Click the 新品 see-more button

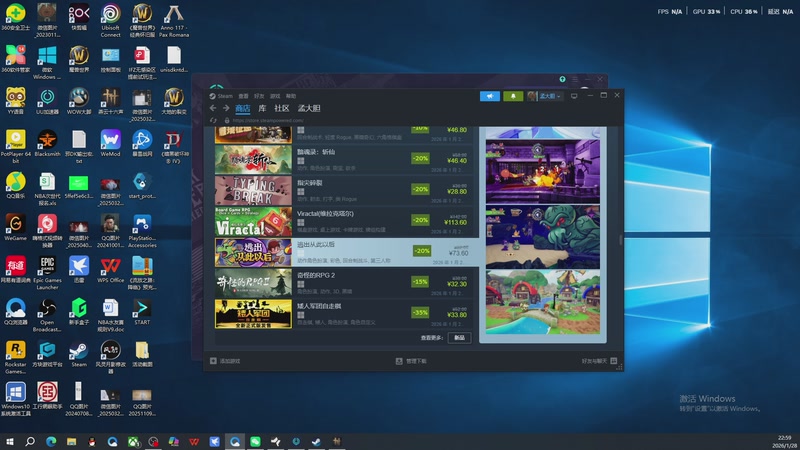click(x=459, y=338)
